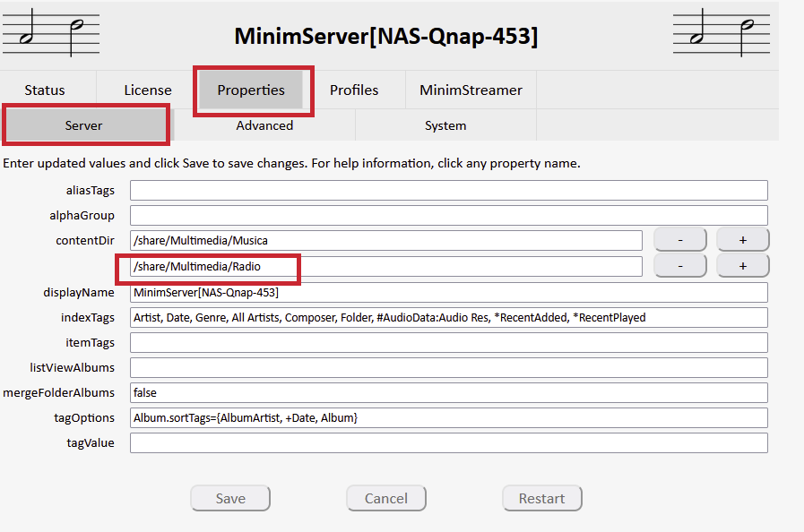The image size is (804, 532).
Task: Open the System sub-tab
Action: 445,125
